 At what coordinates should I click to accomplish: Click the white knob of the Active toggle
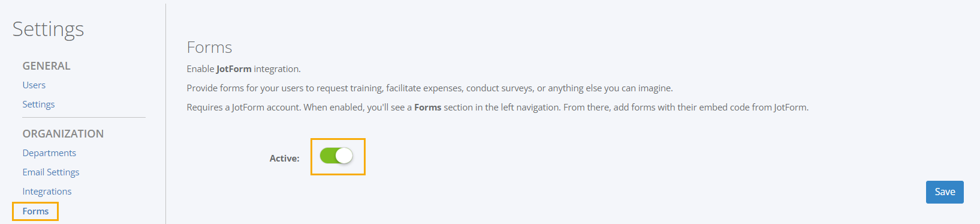(344, 156)
